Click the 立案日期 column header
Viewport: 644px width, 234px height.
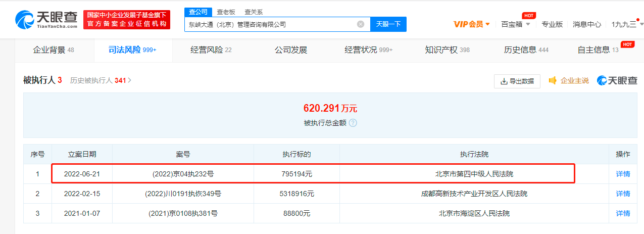[x=82, y=154]
